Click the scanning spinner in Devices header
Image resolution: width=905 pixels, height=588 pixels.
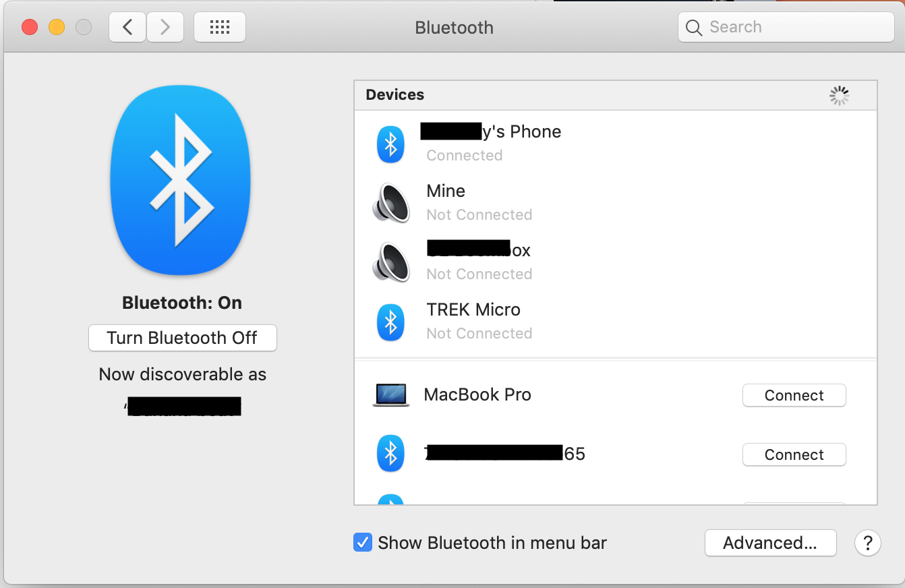[x=839, y=96]
